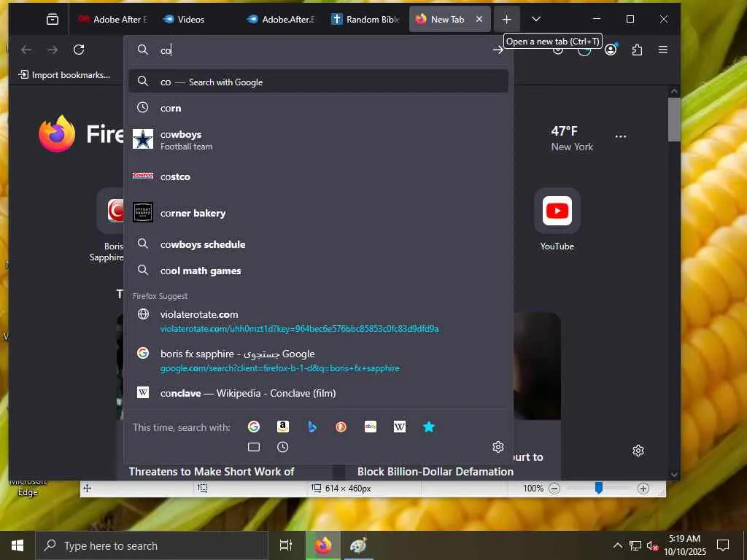Click Paint zoom out minus button

point(554,489)
